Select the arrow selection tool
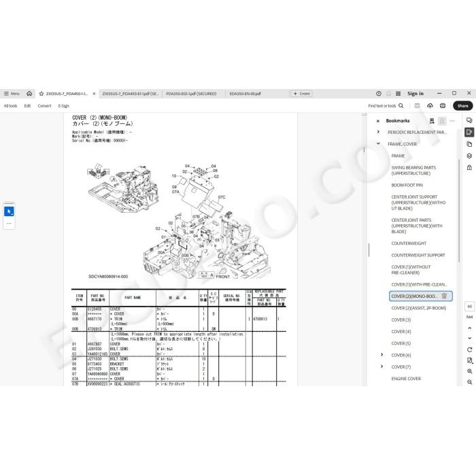 (9, 211)
